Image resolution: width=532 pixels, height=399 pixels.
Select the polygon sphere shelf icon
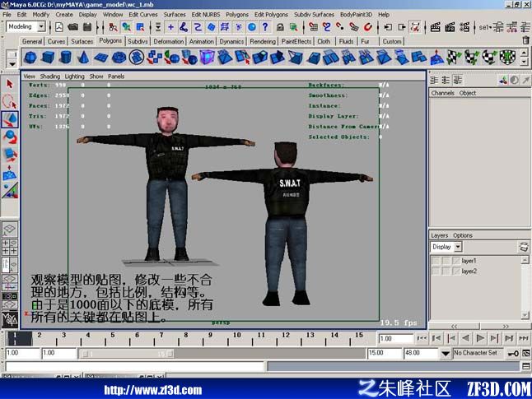(x=30, y=58)
